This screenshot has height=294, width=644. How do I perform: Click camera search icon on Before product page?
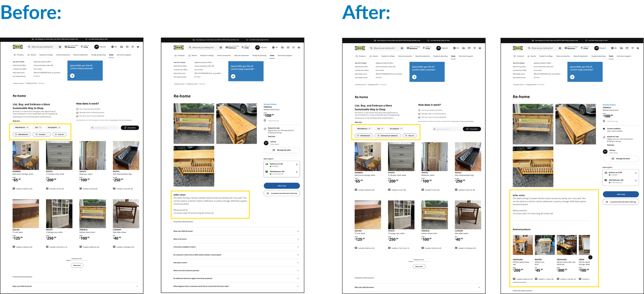[221, 48]
